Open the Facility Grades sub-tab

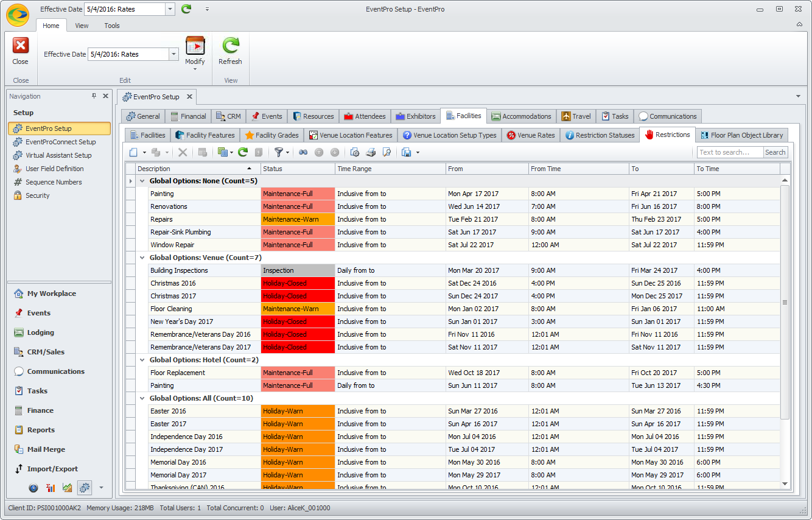(271, 135)
